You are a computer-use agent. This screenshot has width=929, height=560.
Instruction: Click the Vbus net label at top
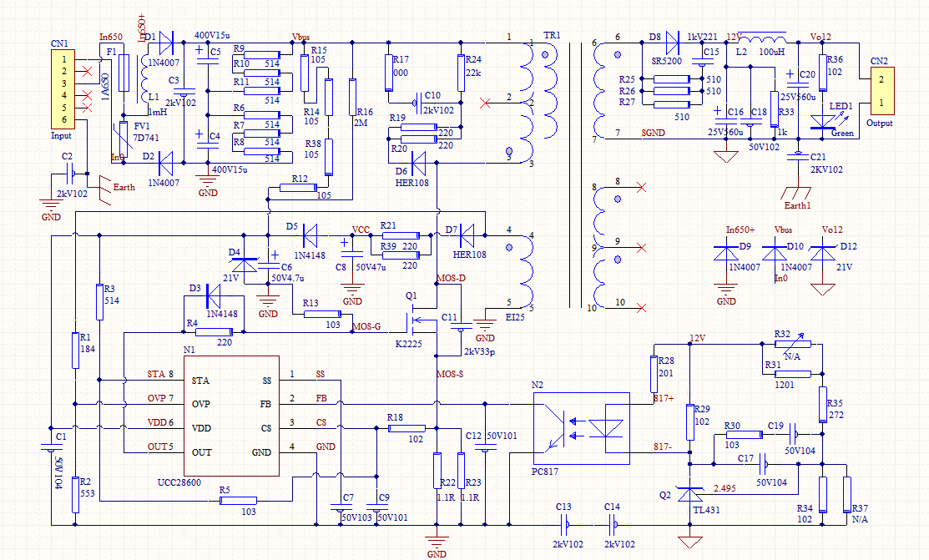pyautogui.click(x=300, y=38)
